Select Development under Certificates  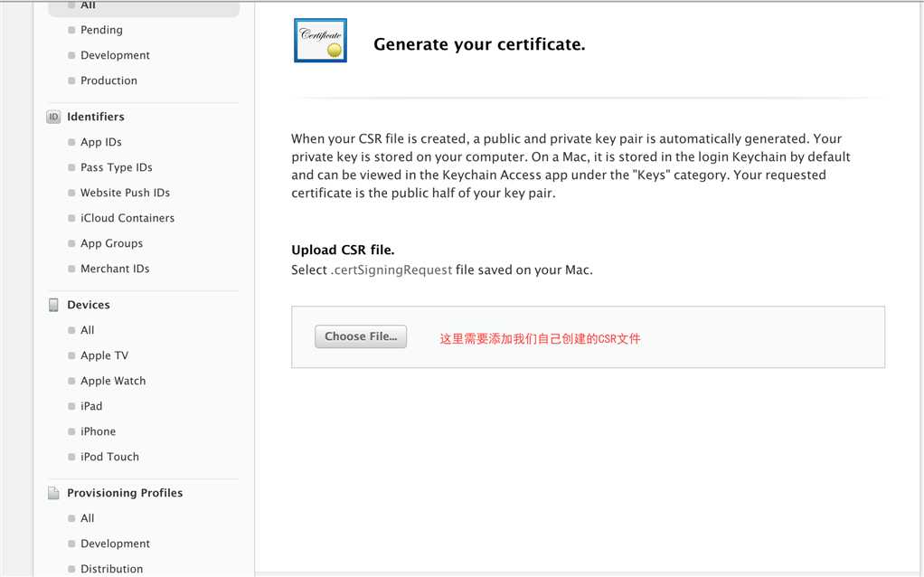[x=115, y=55]
